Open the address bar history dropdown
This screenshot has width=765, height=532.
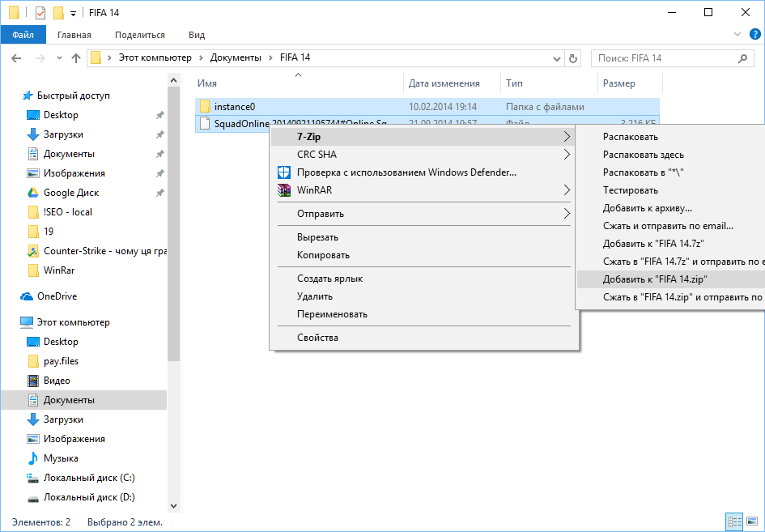click(556, 58)
